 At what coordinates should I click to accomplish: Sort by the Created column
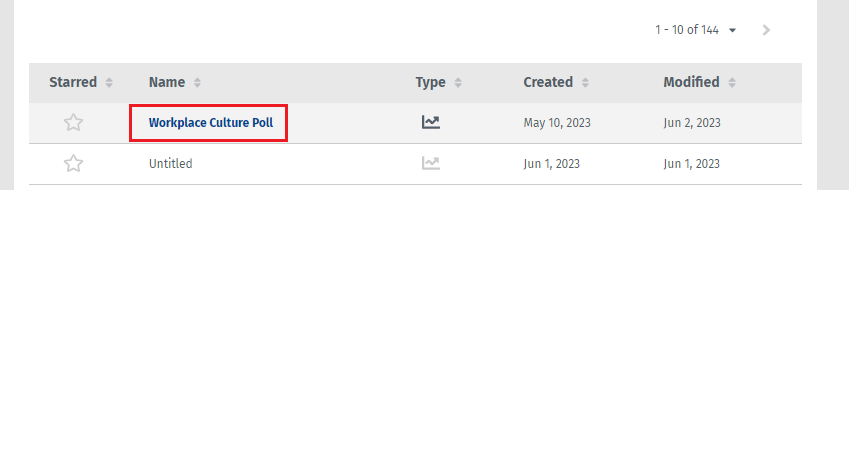click(x=585, y=82)
